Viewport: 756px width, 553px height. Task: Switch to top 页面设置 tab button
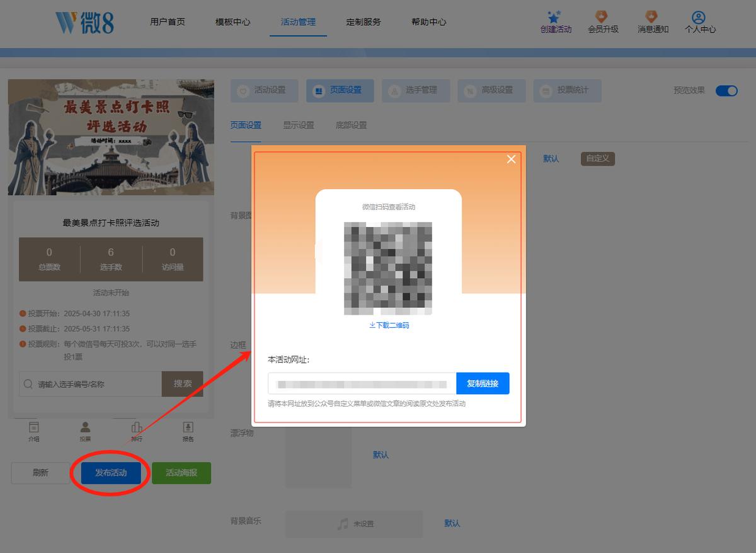(340, 91)
